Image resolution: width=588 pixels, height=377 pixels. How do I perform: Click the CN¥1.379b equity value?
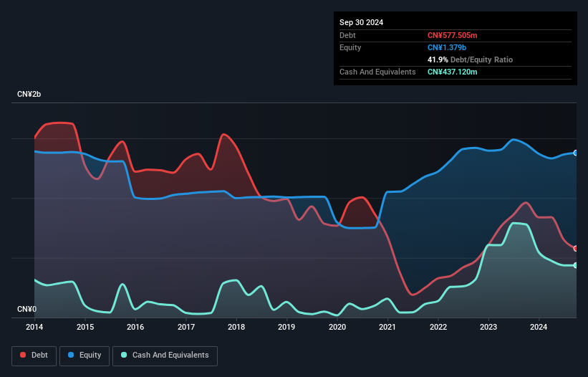[x=447, y=47]
